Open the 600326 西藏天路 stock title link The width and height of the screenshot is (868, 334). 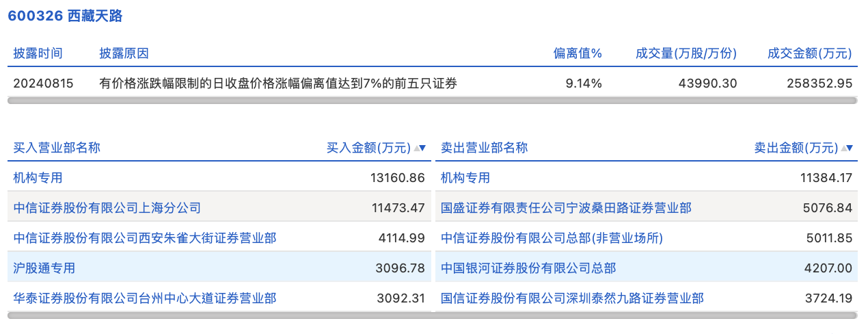click(x=65, y=16)
